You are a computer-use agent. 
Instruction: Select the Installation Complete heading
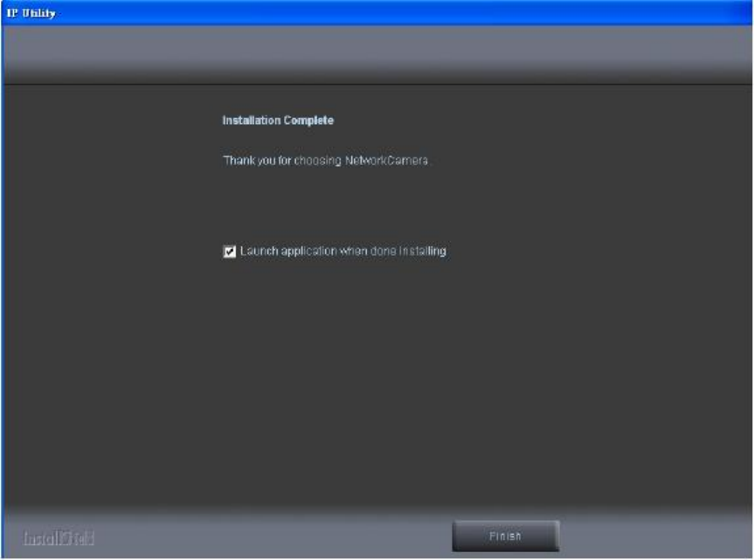point(278,121)
